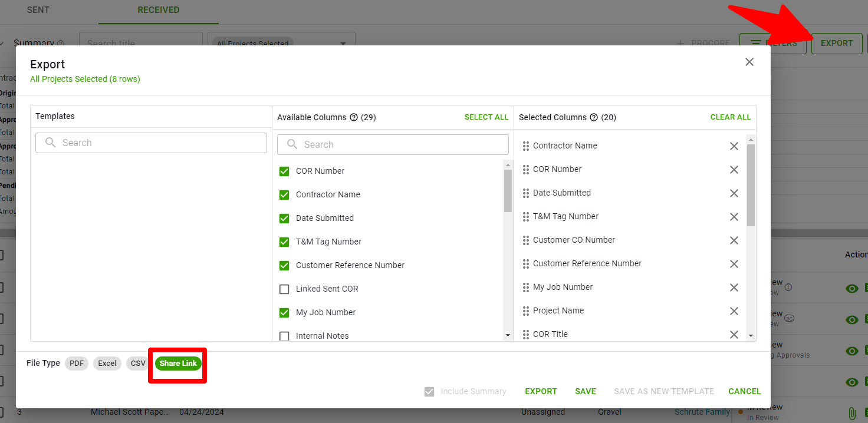Image resolution: width=868 pixels, height=423 pixels.
Task: Check the Internal Notes checkbox
Action: click(x=284, y=336)
